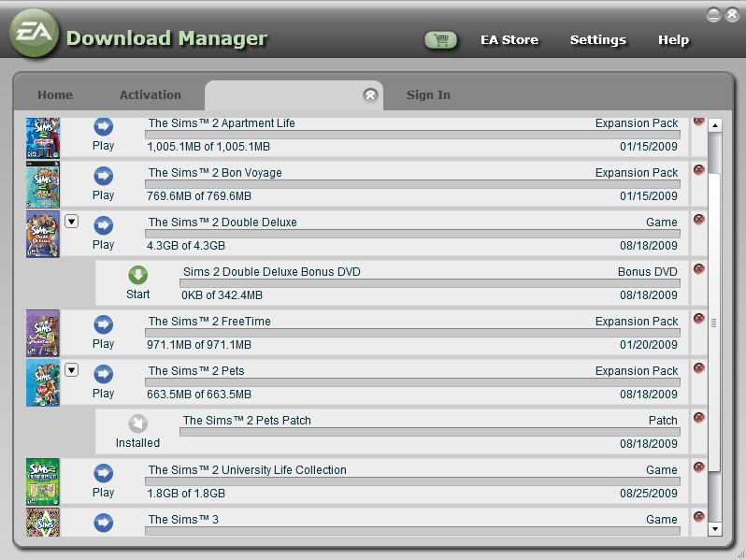746x560 pixels.
Task: Click the Play label for Apartment Life
Action: click(103, 146)
